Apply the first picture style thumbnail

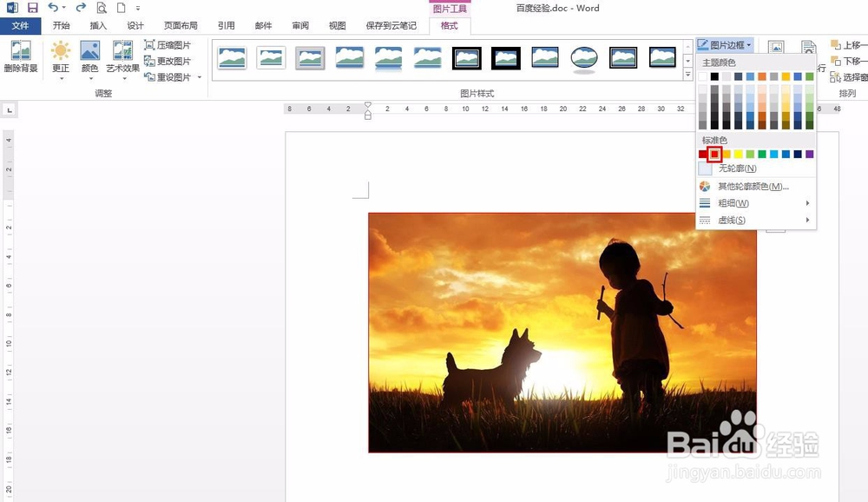[232, 57]
